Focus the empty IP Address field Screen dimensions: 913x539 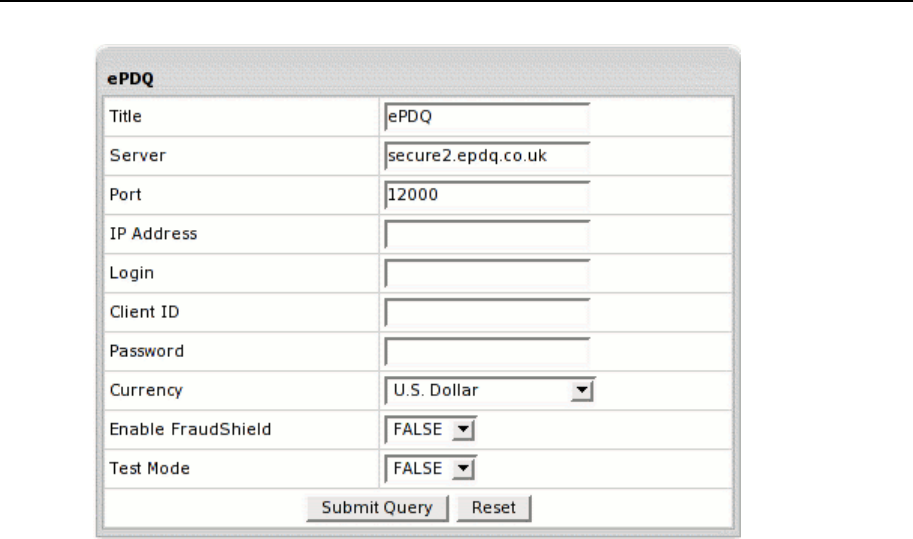coord(487,234)
